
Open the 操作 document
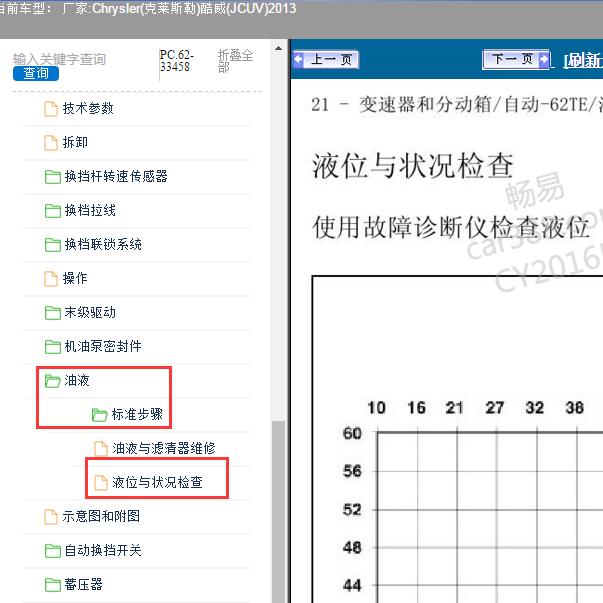click(x=75, y=278)
